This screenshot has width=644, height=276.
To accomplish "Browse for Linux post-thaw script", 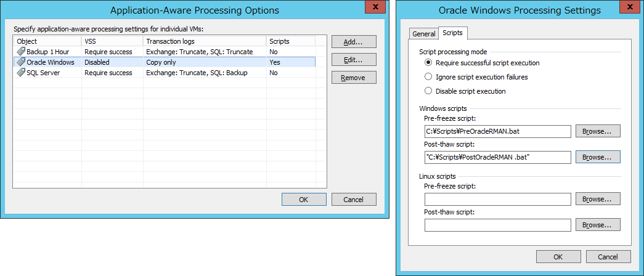I will [598, 225].
